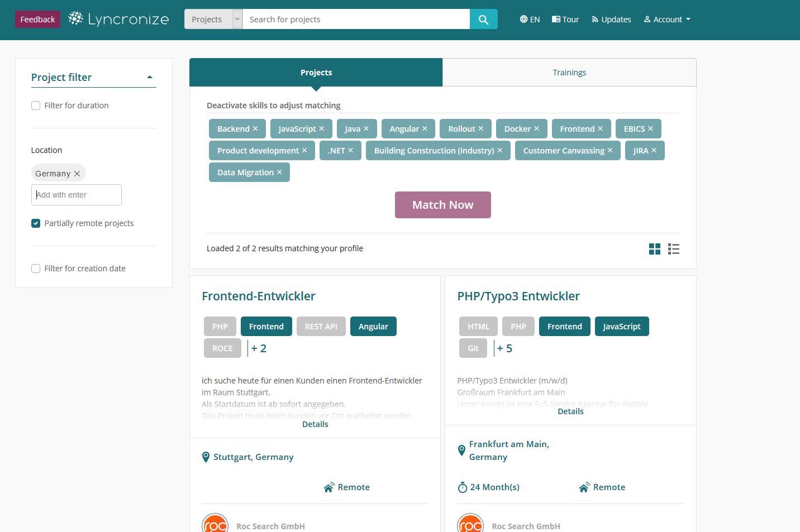Enable the Filter for duration checkbox
Viewport: 800px width, 532px height.
coord(36,106)
